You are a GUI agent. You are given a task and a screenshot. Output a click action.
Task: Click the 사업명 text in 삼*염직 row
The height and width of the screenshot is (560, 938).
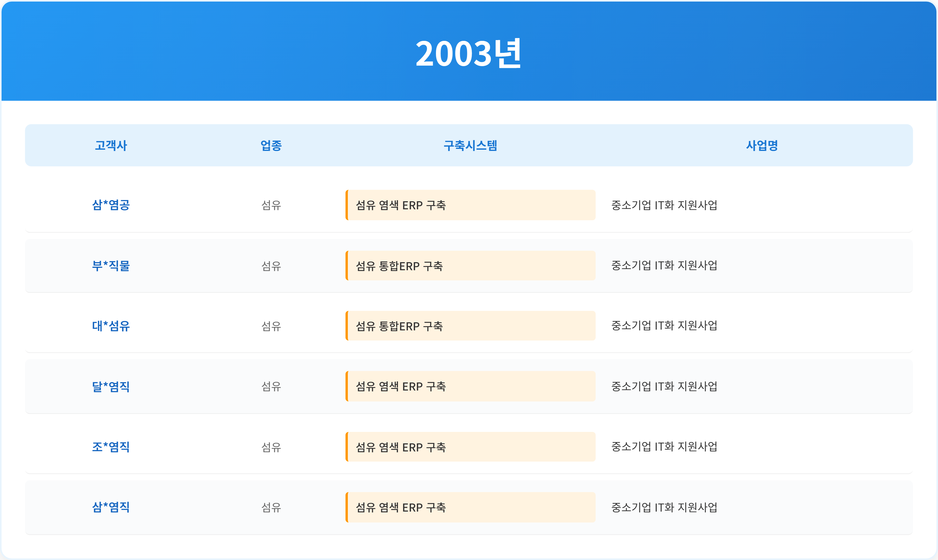tap(664, 507)
